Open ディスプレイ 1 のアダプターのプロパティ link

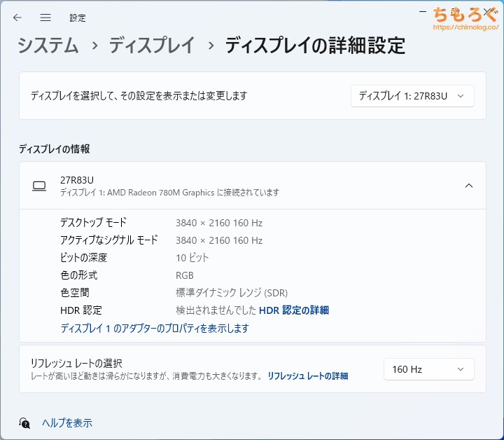click(x=155, y=329)
